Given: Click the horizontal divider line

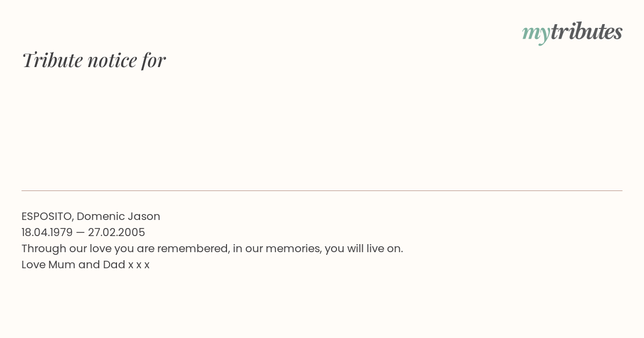Looking at the screenshot, I should pos(322,190).
